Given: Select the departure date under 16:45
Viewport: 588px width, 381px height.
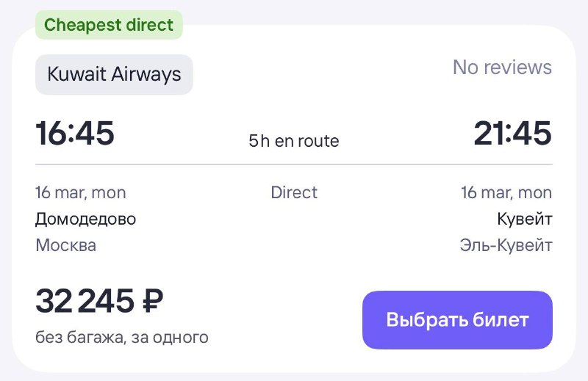Looking at the screenshot, I should point(81,192).
